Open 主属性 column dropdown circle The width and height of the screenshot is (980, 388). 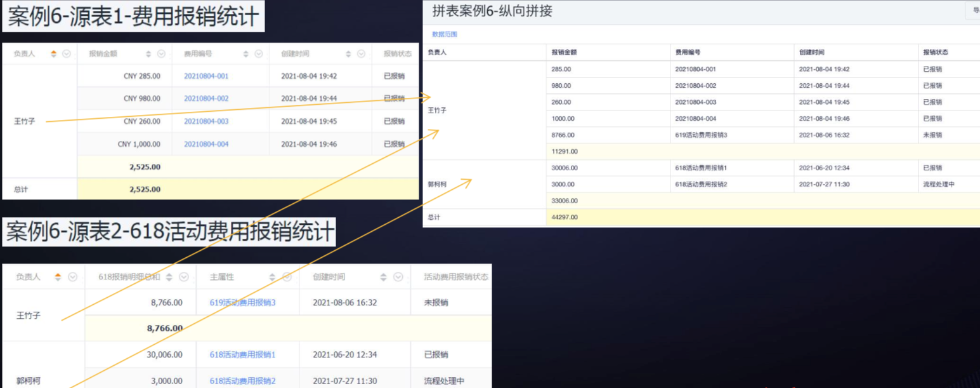287,277
